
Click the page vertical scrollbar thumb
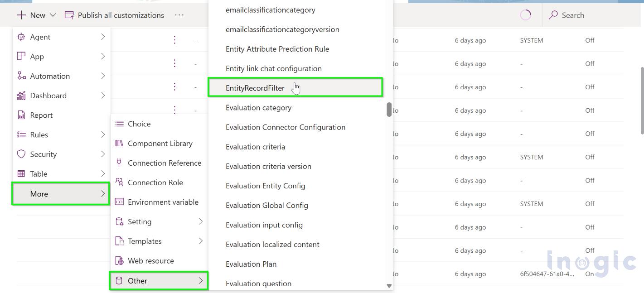click(642, 101)
